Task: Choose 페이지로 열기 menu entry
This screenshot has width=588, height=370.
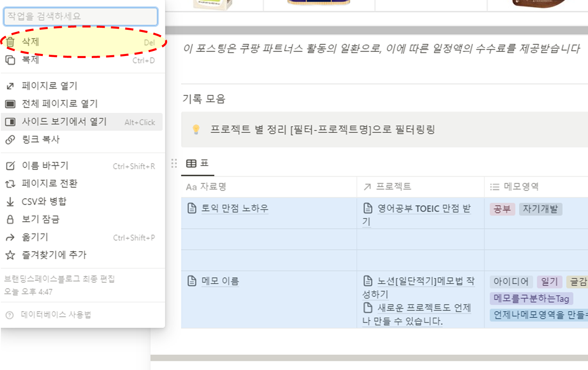Action: click(82, 86)
